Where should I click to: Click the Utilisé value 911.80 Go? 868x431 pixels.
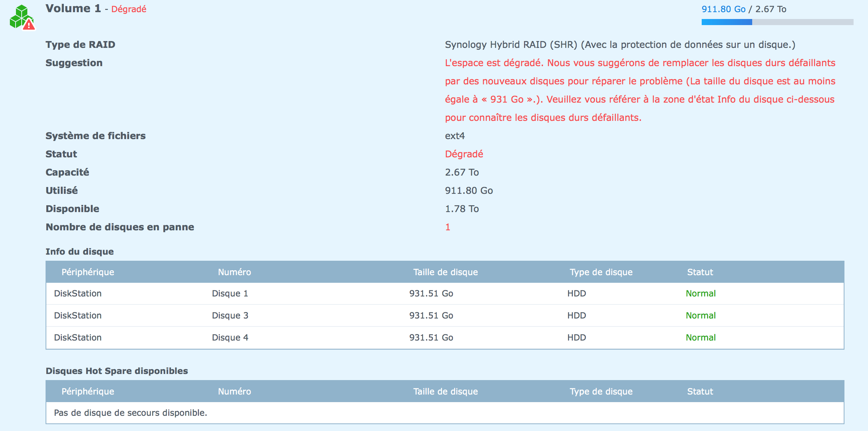click(x=469, y=190)
